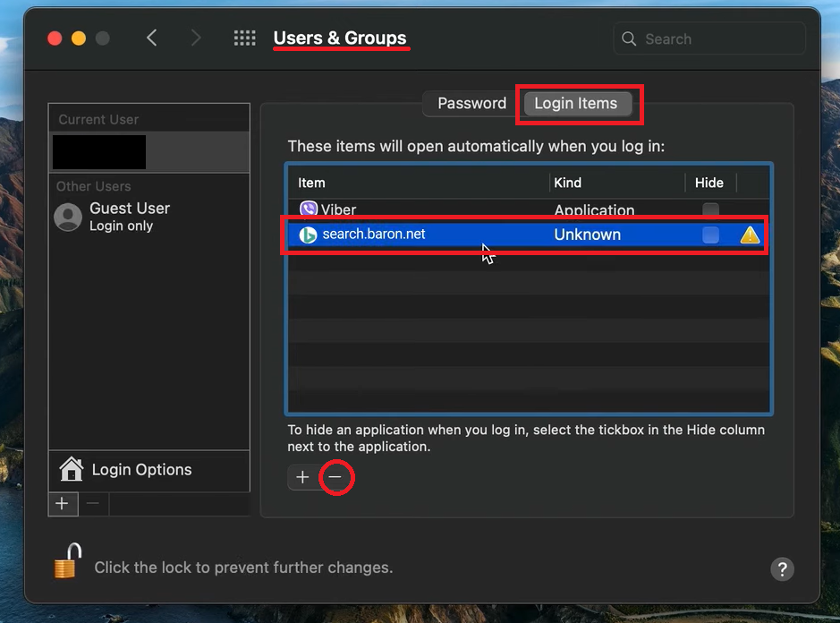Click the Users & Groups window title
This screenshot has width=840, height=623.
[340, 38]
